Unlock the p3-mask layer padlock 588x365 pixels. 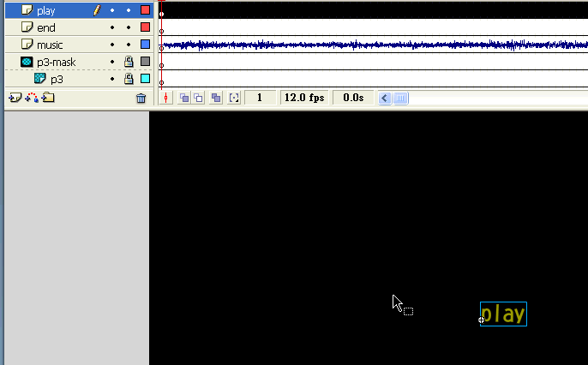tap(129, 62)
